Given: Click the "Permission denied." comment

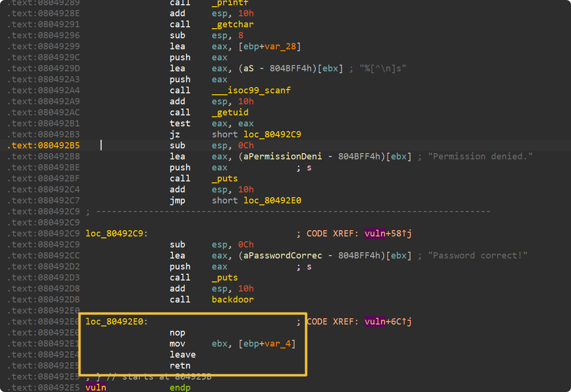Looking at the screenshot, I should point(480,157).
